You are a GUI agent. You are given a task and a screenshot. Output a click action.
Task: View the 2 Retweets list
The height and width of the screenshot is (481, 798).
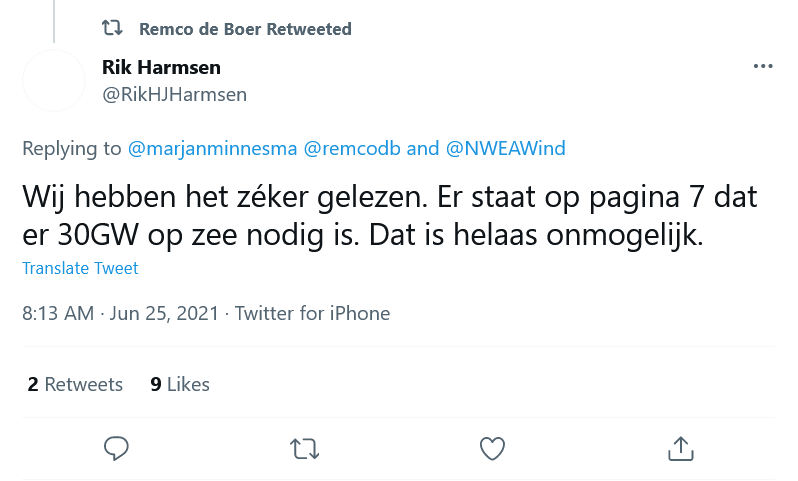[x=75, y=384]
